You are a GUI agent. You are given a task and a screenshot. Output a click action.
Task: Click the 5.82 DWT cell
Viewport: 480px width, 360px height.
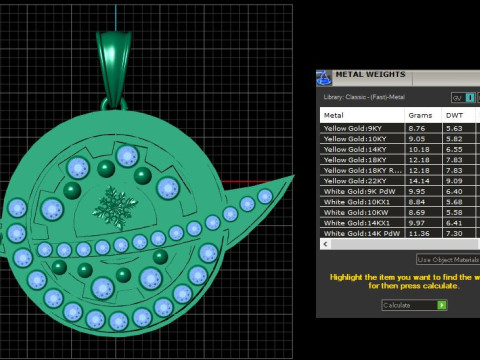(x=459, y=139)
